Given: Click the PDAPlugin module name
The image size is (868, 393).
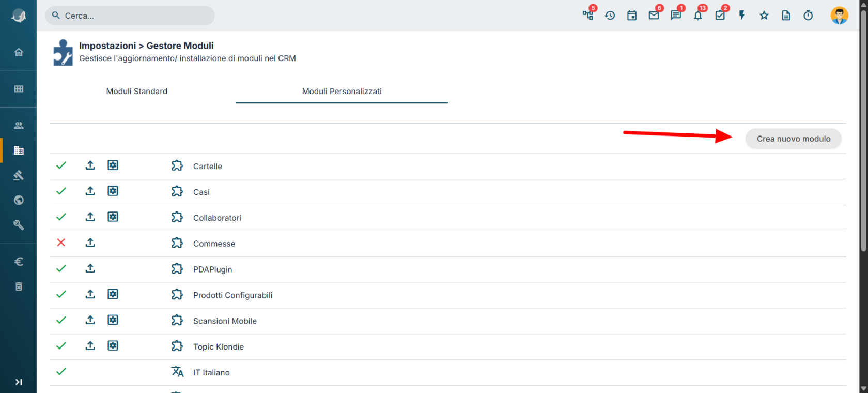Looking at the screenshot, I should [x=212, y=270].
